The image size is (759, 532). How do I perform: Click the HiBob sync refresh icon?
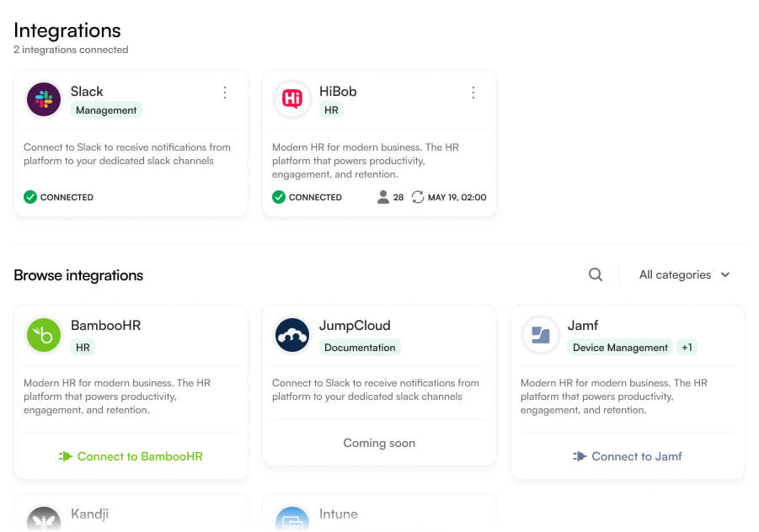coord(417,197)
